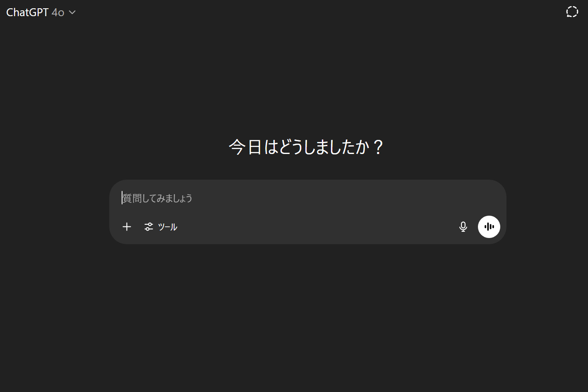588x392 pixels.
Task: Click the 4o model version label
Action: pyautogui.click(x=58, y=12)
